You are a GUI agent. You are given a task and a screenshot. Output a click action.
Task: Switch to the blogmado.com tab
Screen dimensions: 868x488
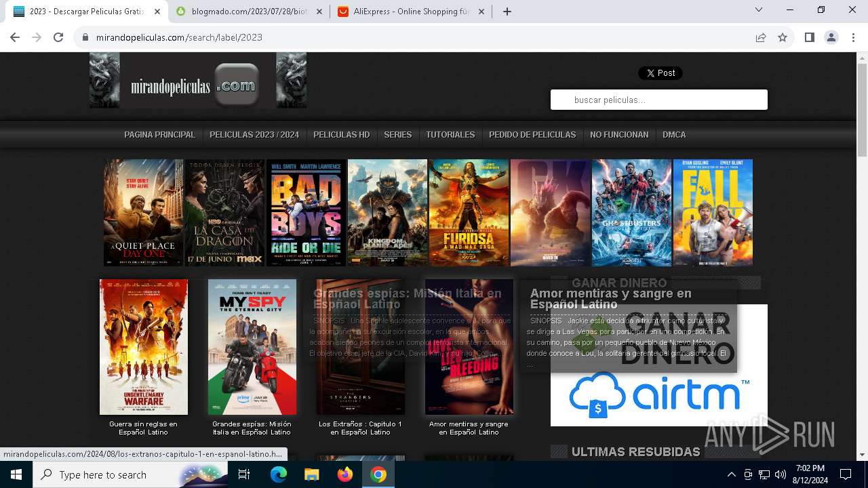click(248, 12)
